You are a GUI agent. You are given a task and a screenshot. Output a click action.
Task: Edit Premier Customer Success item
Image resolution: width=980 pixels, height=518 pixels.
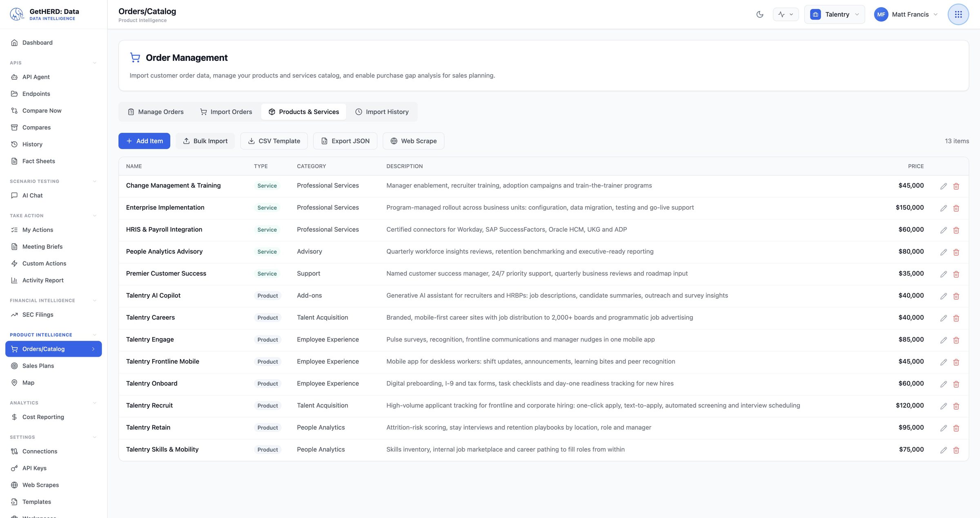pyautogui.click(x=943, y=274)
